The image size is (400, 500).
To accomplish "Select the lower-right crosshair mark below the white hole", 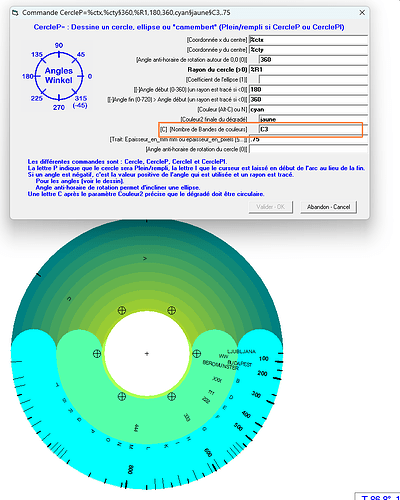I will point(171,396).
